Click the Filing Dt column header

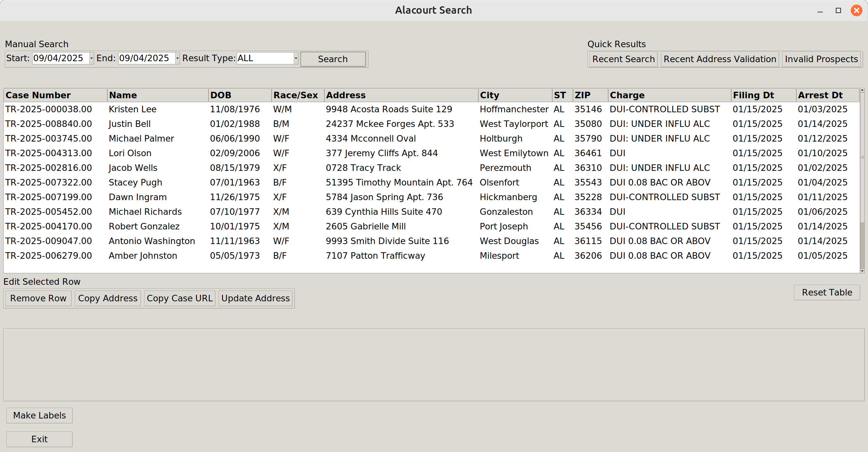(x=764, y=95)
